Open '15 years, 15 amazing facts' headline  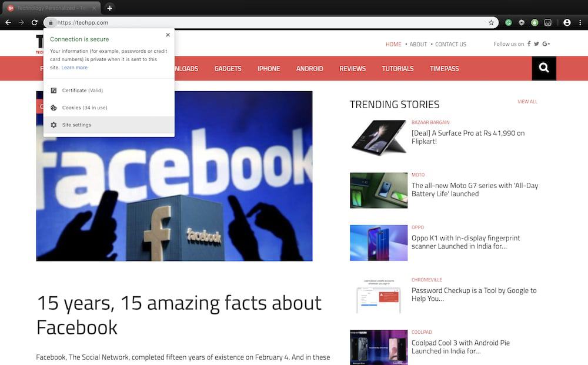pos(179,315)
